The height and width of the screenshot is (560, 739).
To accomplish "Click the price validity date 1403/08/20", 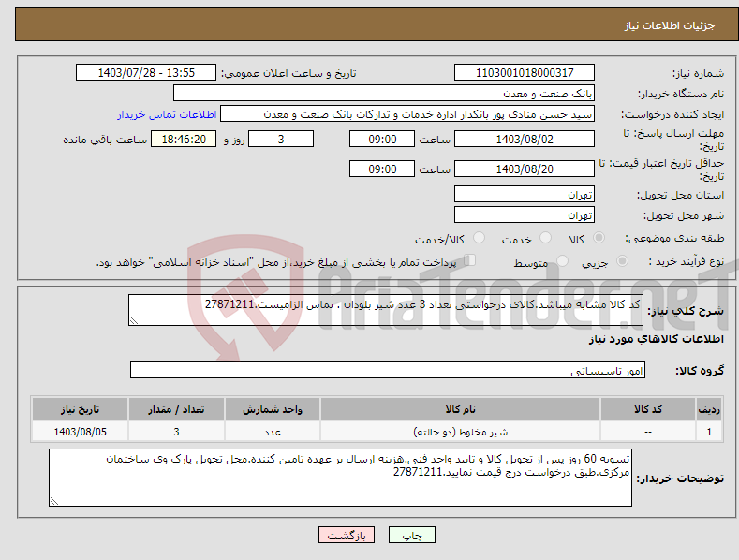I will coord(525,169).
